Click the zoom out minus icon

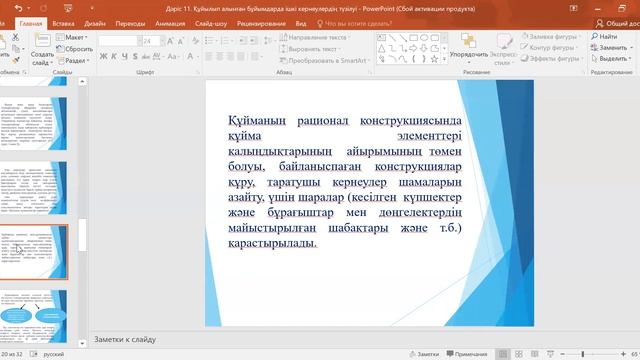pos(562,354)
